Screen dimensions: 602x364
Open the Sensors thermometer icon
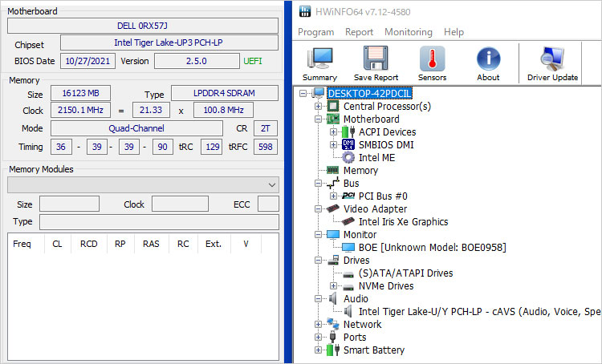tap(432, 59)
